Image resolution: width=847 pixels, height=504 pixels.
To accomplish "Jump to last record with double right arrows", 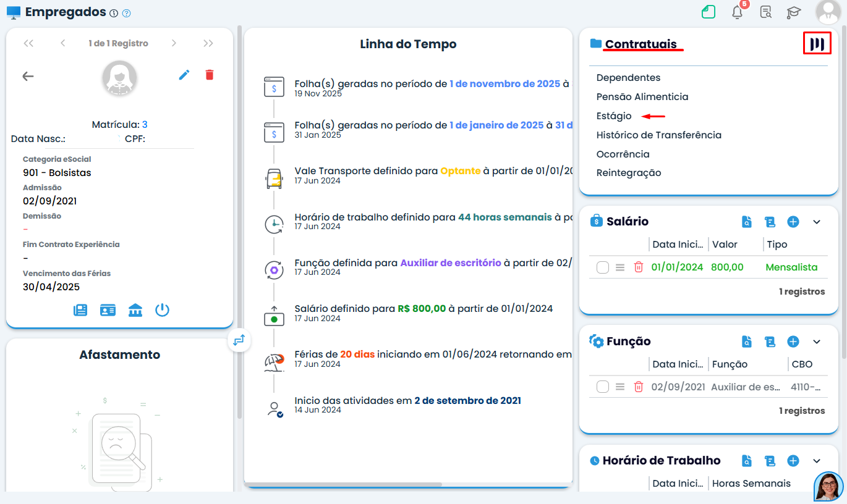I will pyautogui.click(x=208, y=43).
